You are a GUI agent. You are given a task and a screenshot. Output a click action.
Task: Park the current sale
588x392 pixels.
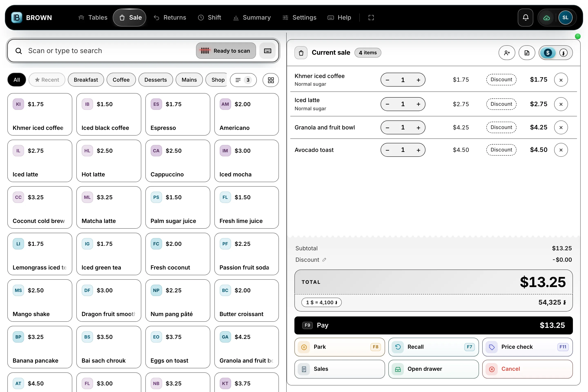tap(340, 347)
